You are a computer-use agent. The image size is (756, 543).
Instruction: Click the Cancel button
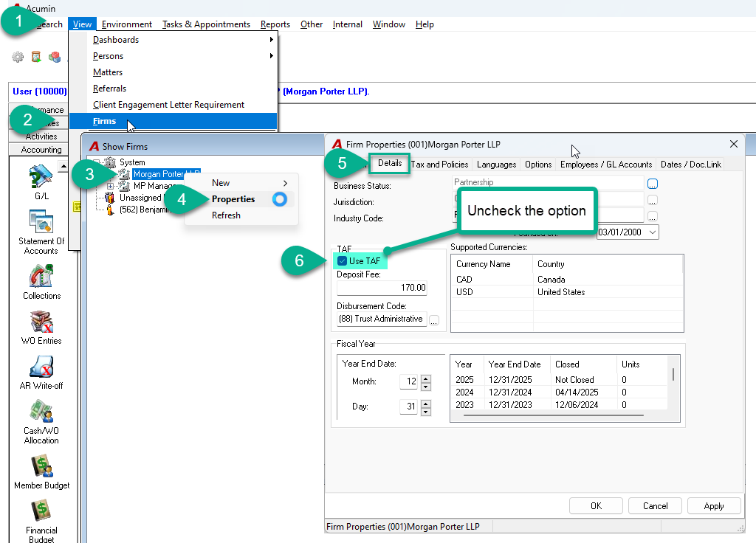pyautogui.click(x=656, y=506)
